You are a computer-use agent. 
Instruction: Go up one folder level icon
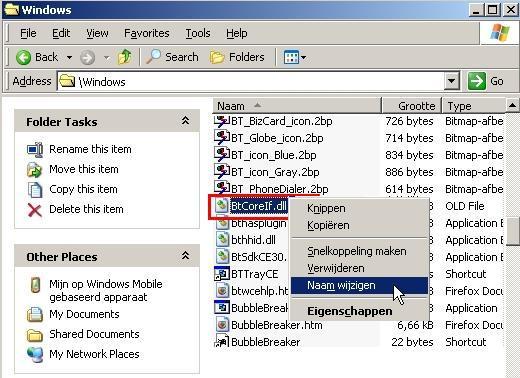click(x=125, y=57)
